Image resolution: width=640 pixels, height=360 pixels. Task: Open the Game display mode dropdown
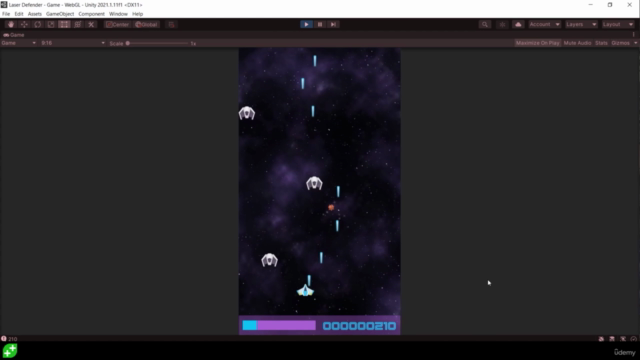pos(18,43)
